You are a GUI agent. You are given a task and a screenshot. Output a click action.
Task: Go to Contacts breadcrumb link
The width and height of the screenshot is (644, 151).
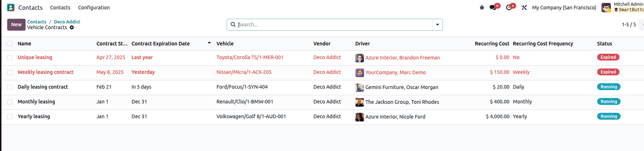click(37, 22)
